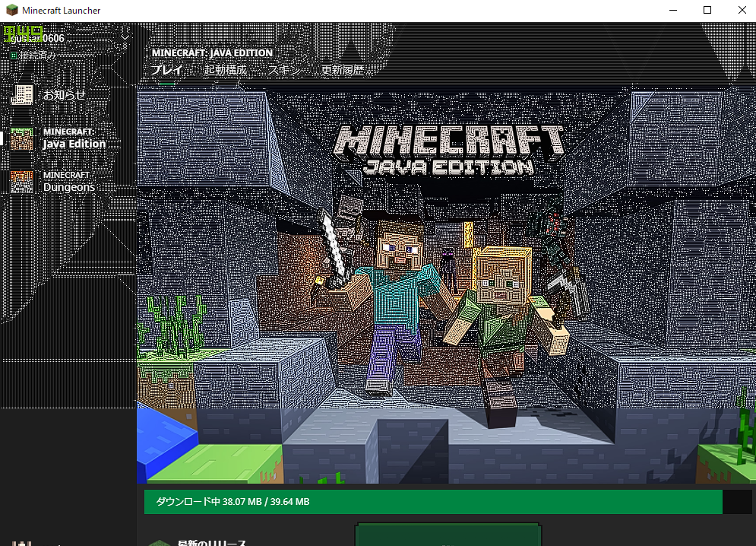
Task: Select Minecraft: Java Edition in the sidebar
Action: point(58,138)
